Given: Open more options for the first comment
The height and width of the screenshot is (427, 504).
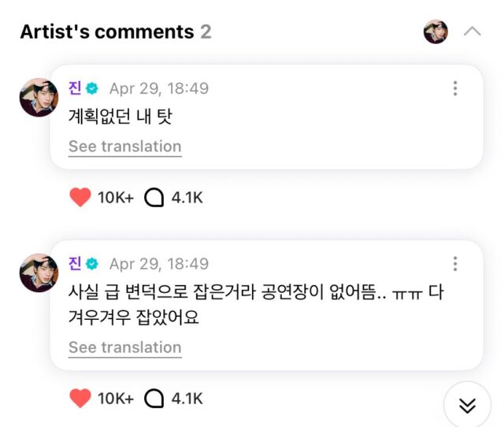Looking at the screenshot, I should coord(455,88).
